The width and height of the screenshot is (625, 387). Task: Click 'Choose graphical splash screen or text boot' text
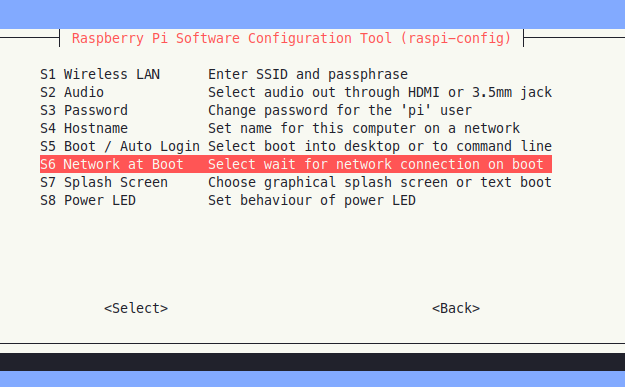[x=380, y=182]
